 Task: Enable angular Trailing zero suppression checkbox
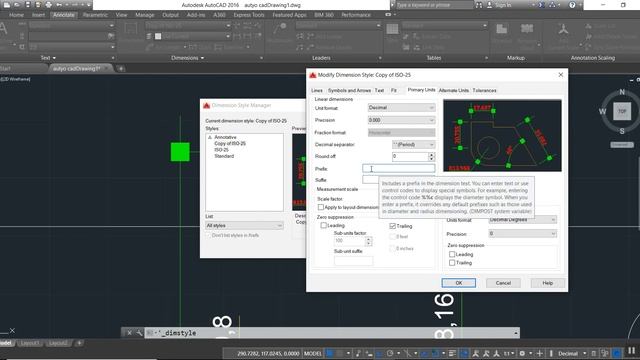pyautogui.click(x=452, y=263)
